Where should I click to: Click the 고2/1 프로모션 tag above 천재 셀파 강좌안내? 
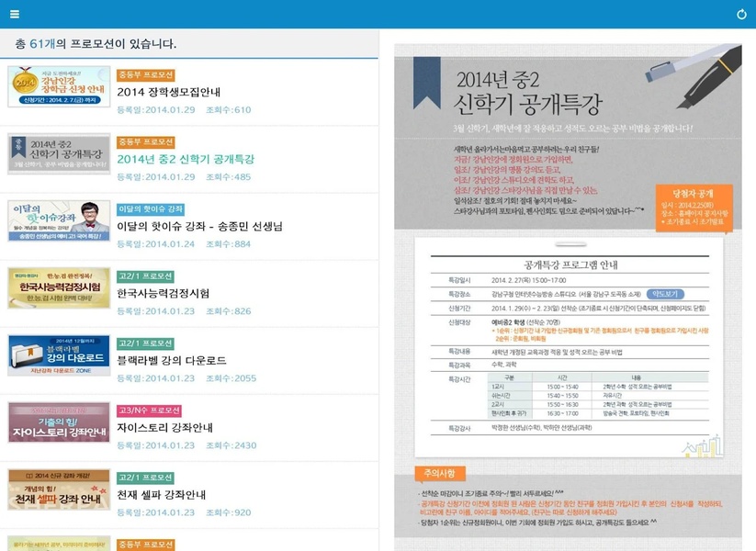(146, 478)
